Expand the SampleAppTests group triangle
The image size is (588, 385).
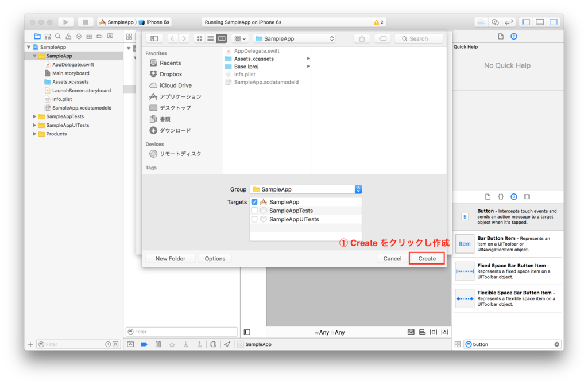tap(34, 116)
